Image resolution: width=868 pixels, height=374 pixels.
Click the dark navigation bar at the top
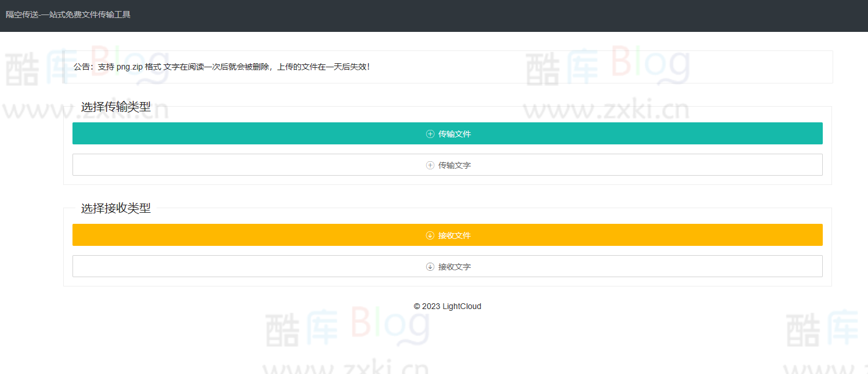[434, 16]
